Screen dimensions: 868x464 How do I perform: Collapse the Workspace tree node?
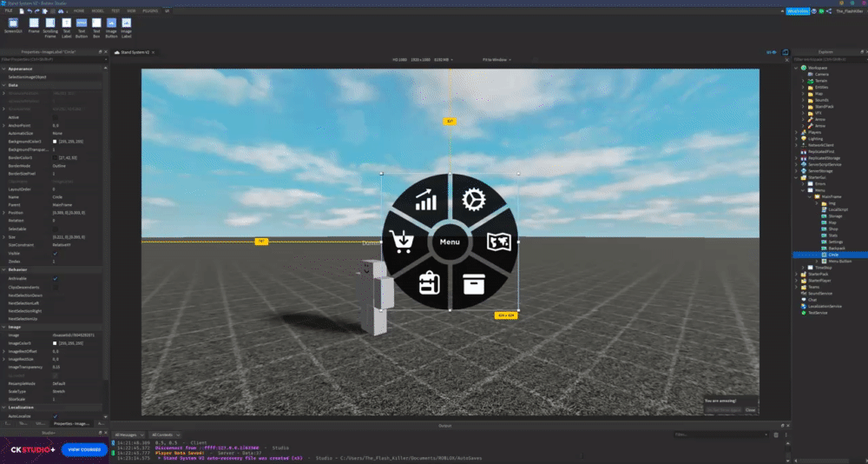click(x=797, y=68)
